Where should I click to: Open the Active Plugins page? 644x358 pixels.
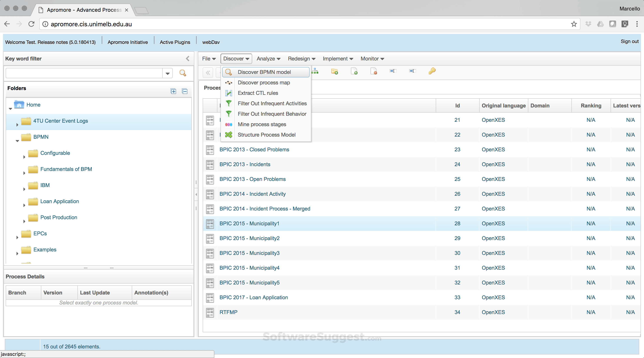click(x=175, y=42)
